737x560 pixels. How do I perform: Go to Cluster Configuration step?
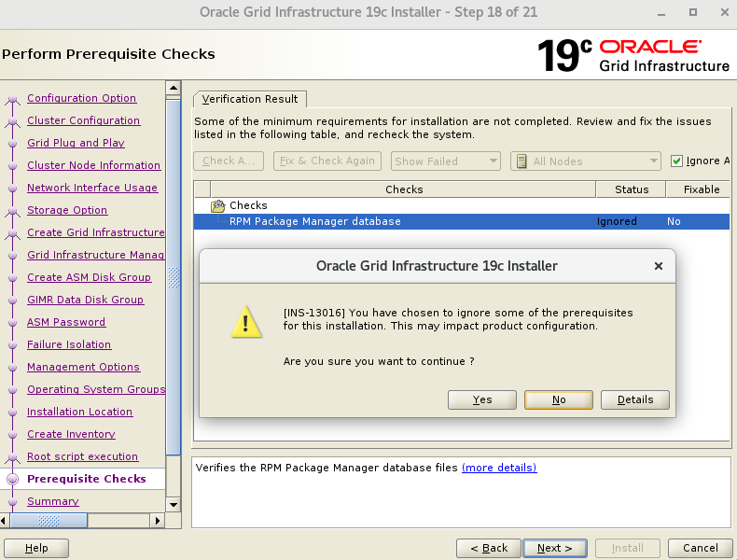pos(84,120)
